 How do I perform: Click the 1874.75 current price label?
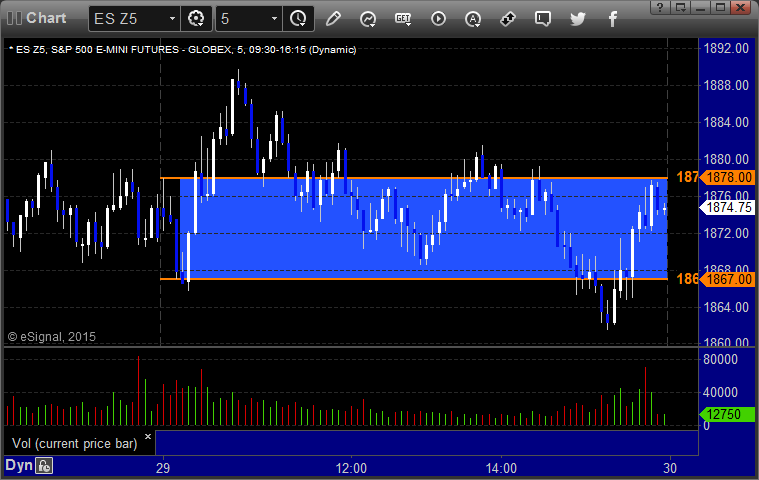coord(728,208)
